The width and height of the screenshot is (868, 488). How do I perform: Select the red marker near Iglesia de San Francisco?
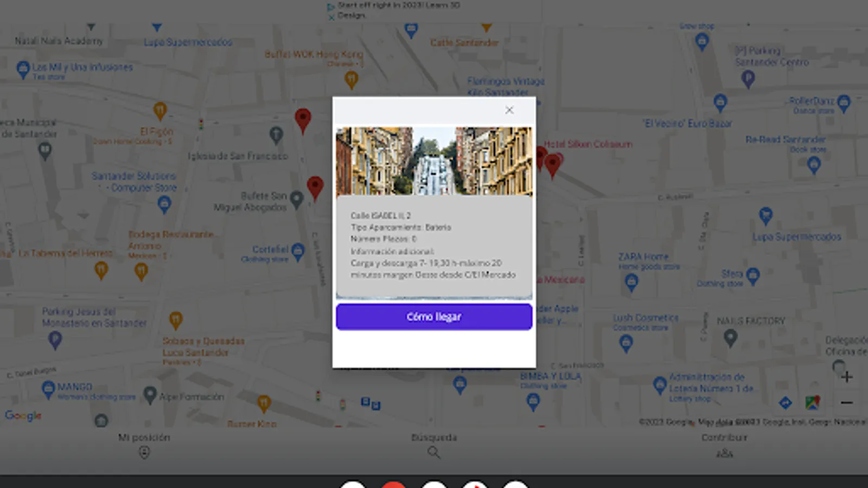303,120
